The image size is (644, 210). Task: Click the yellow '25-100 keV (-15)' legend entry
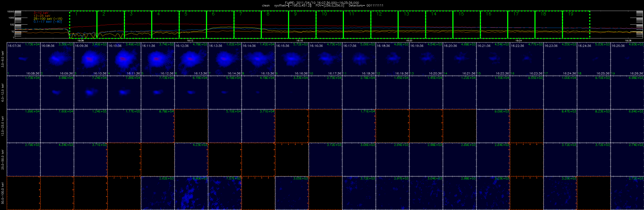(48, 19)
